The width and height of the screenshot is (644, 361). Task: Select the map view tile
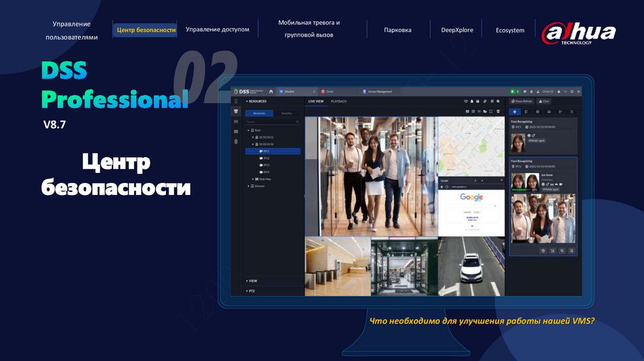point(472,147)
